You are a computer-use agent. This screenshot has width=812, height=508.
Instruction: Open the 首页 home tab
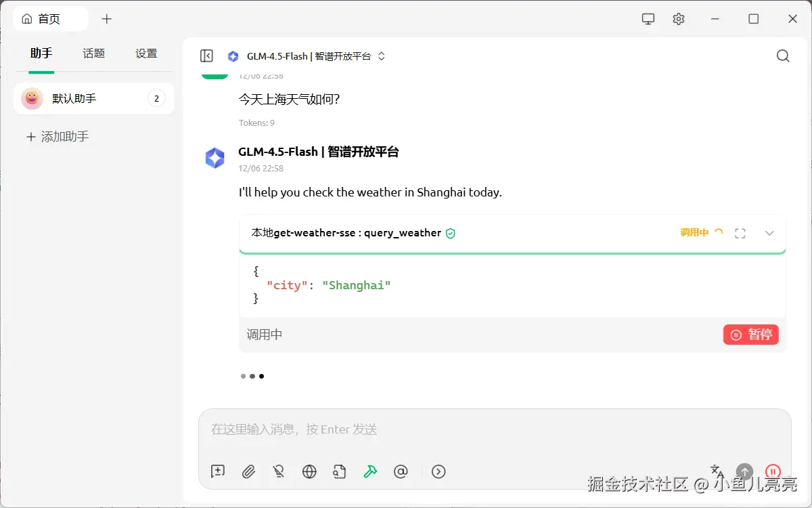[51, 19]
